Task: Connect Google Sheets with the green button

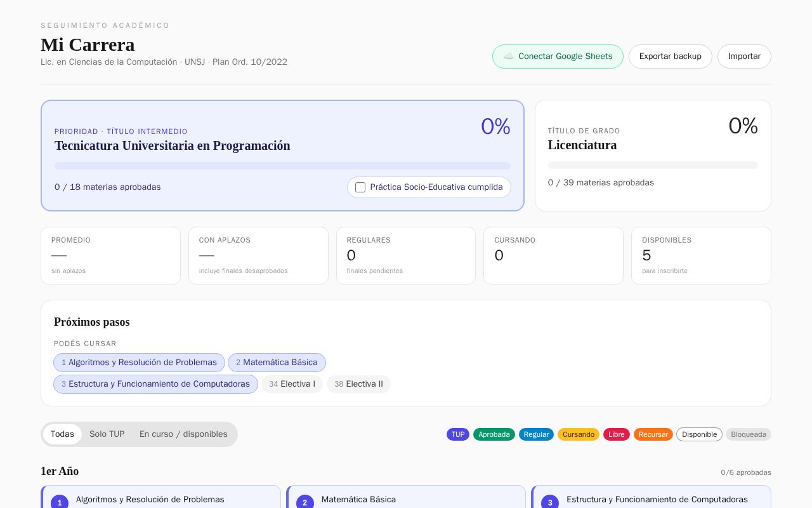Action: (x=558, y=57)
